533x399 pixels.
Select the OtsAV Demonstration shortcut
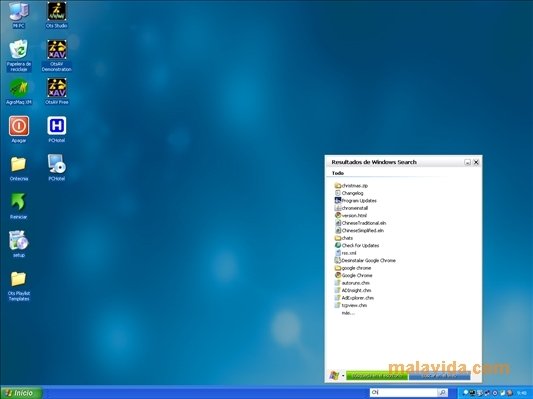coord(56,55)
